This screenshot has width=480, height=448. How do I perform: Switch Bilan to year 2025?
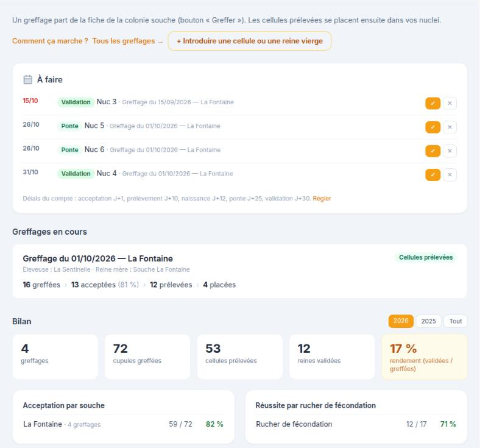(428, 321)
